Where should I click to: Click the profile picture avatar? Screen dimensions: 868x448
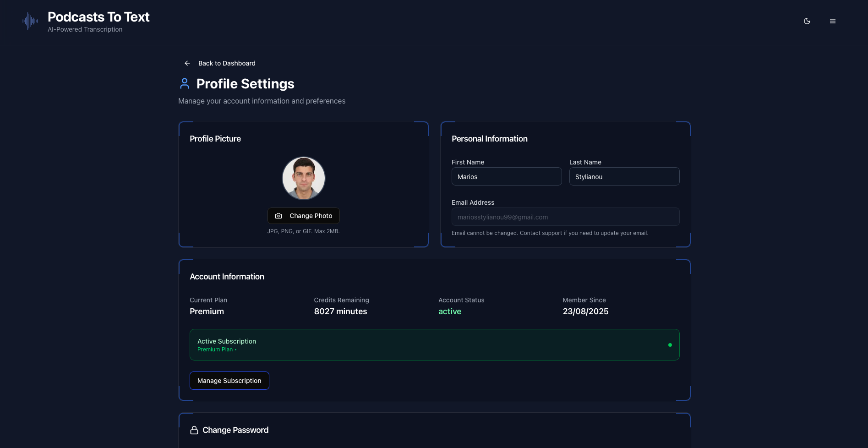click(x=304, y=178)
